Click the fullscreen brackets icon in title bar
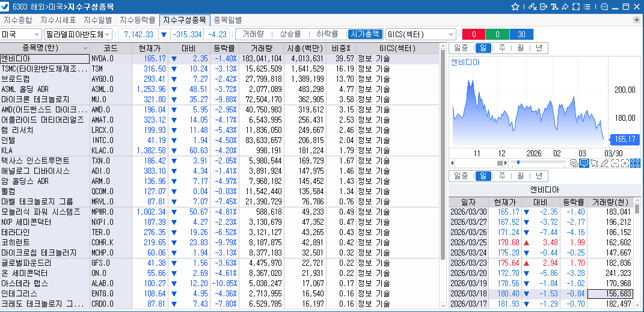Screen dimensions: 644x312 click(x=575, y=7)
